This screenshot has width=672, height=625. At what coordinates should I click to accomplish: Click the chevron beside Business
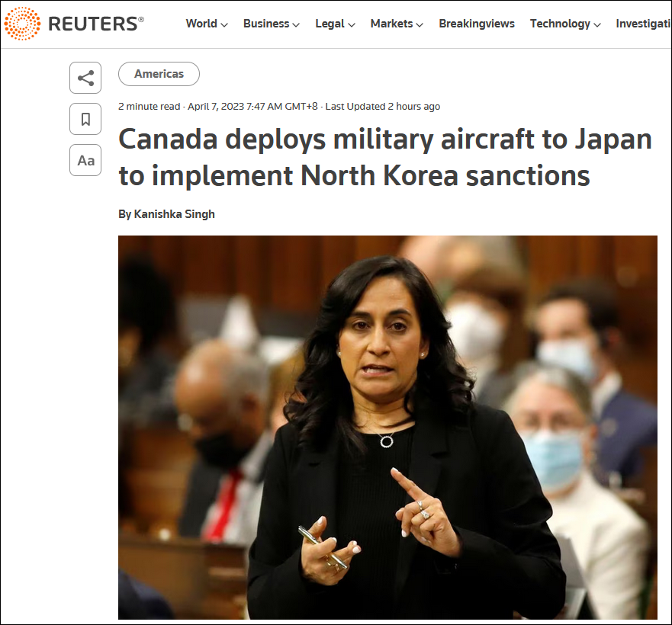tap(296, 25)
